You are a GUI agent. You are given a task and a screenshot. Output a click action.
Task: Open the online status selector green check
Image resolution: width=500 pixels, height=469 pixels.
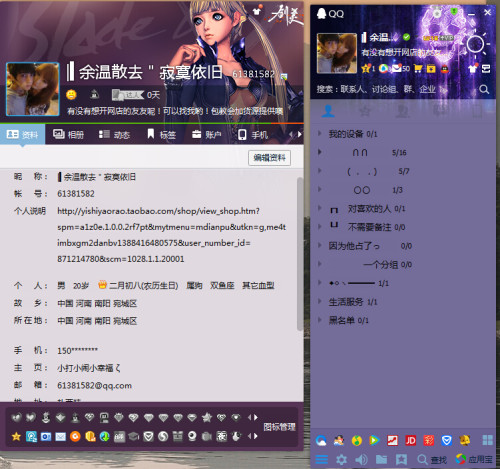pyautogui.click(x=406, y=37)
